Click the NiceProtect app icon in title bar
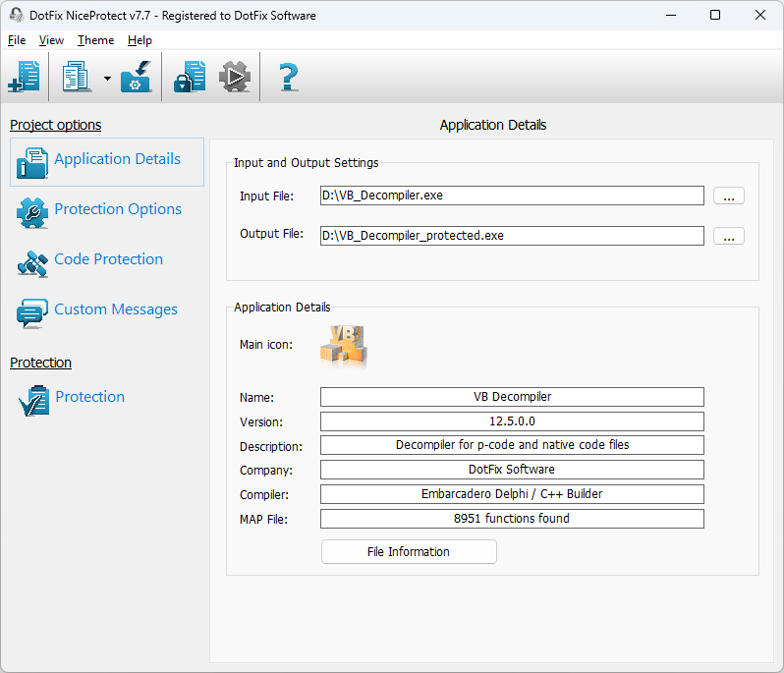The height and width of the screenshot is (673, 784). [x=16, y=15]
